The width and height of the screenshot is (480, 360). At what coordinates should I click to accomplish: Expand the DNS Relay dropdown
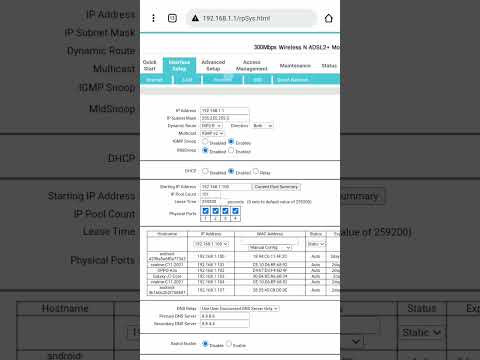click(x=240, y=309)
